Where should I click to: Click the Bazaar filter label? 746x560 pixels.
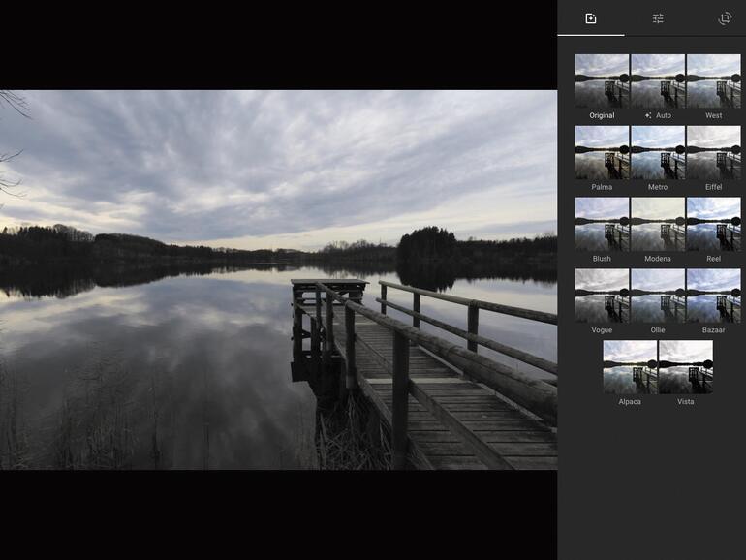[714, 329]
